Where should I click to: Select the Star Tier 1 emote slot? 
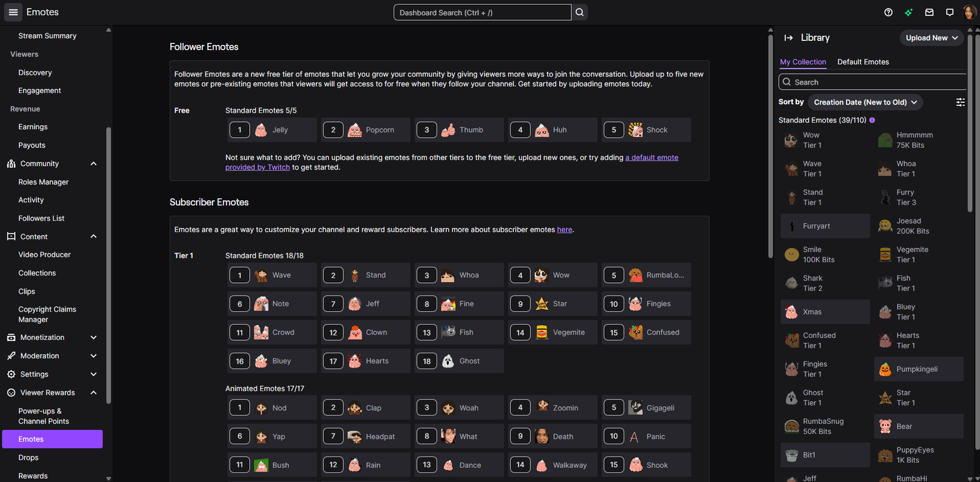(x=553, y=304)
